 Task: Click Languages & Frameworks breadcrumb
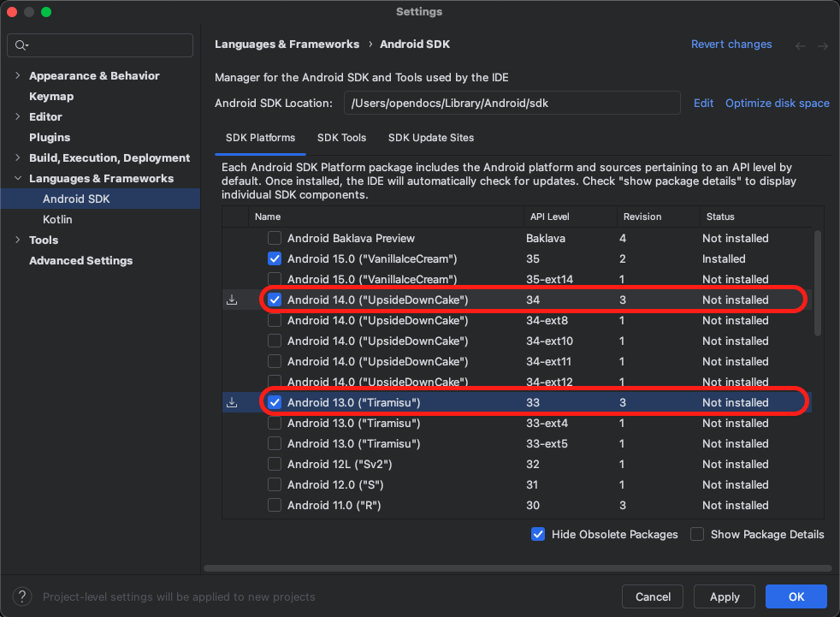click(x=287, y=44)
